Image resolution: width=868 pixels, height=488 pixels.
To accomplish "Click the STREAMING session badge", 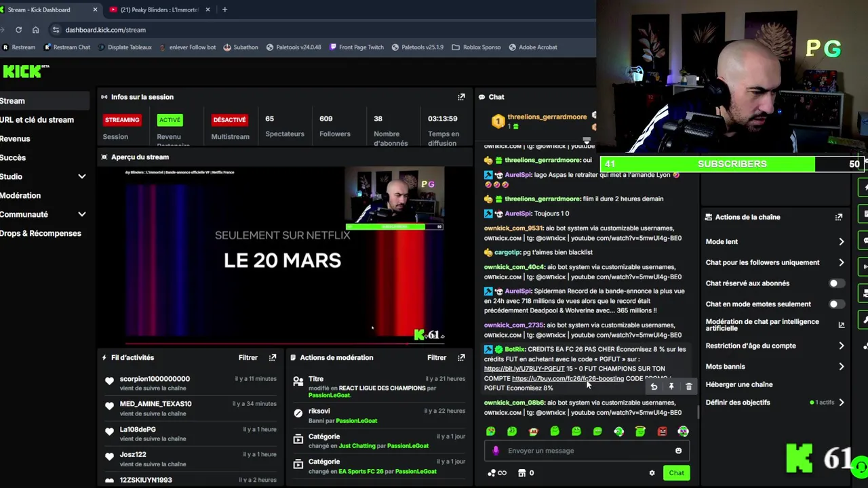I will pos(122,120).
